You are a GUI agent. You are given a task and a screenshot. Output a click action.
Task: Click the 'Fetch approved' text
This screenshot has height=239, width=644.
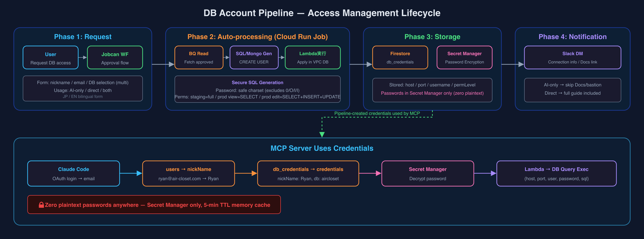click(199, 62)
